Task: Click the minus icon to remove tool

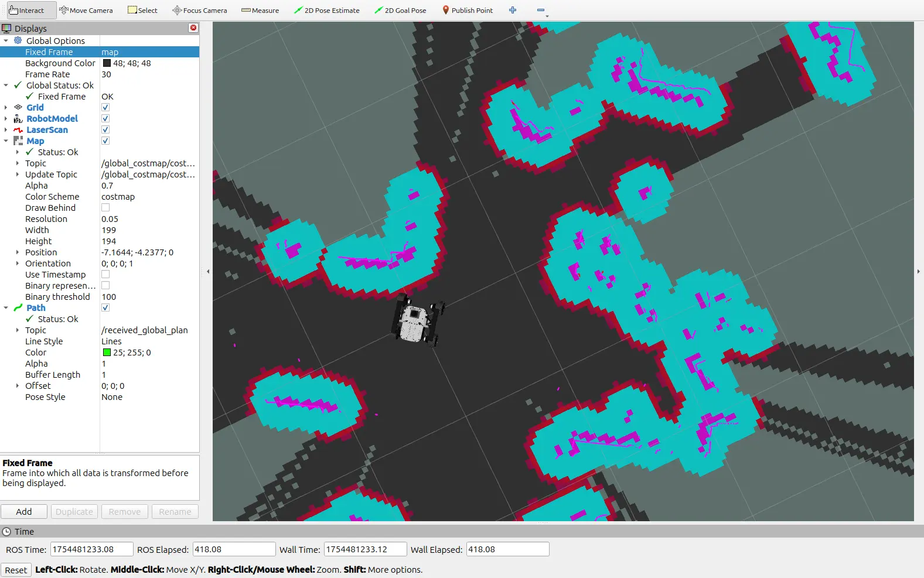Action: point(541,10)
